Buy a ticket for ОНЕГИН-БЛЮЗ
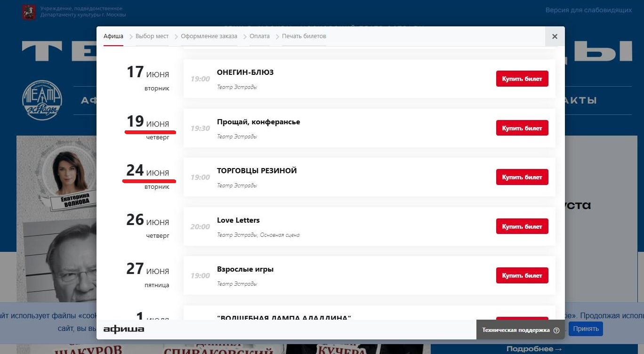Viewport: 644px width, 354px height. coord(522,79)
